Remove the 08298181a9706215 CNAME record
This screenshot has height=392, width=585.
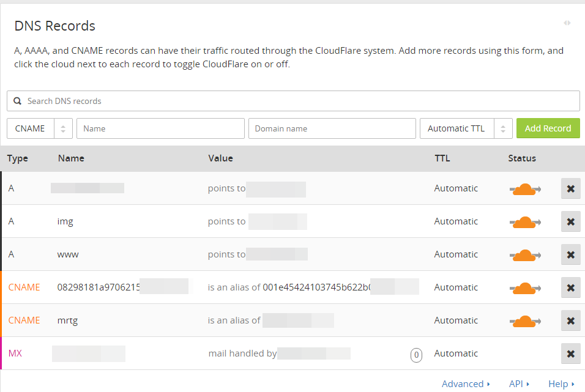(x=570, y=287)
